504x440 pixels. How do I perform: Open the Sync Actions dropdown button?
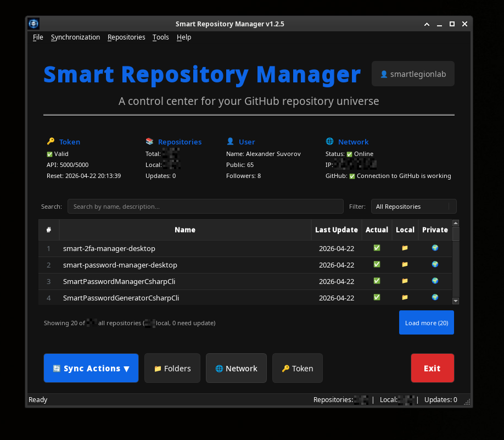[91, 368]
